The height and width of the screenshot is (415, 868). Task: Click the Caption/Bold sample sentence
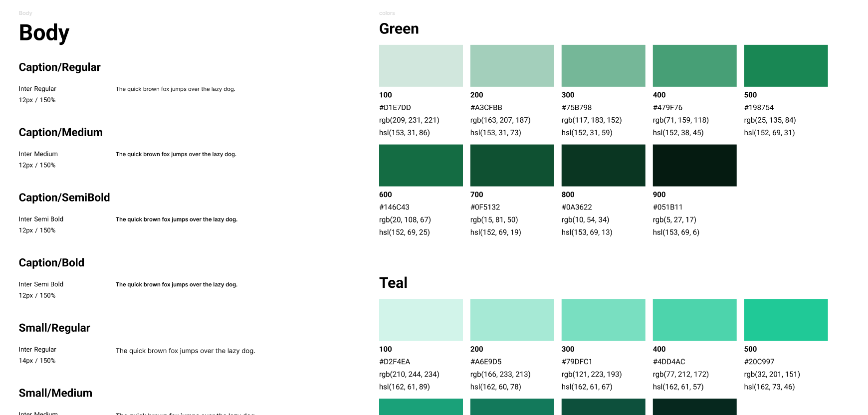(x=176, y=285)
